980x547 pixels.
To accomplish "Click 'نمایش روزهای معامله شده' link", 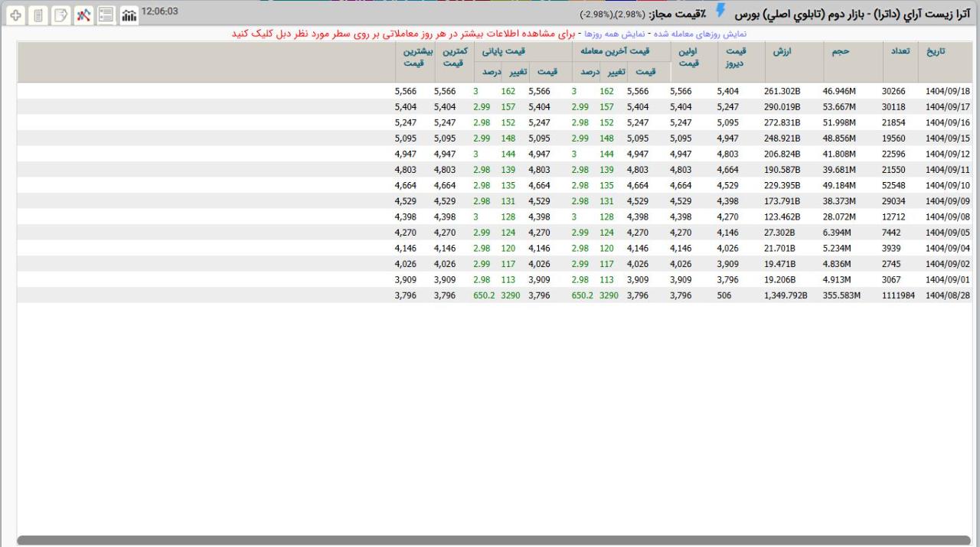I will pos(697,34).
